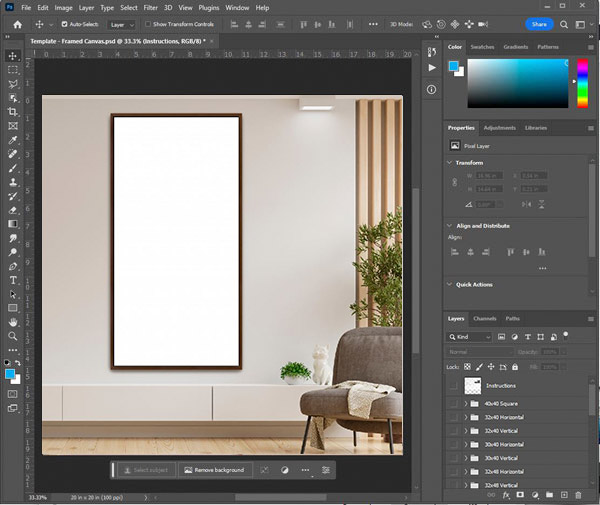Select the Hand tool
Viewport: 600px width, 505px height.
[x=13, y=323]
